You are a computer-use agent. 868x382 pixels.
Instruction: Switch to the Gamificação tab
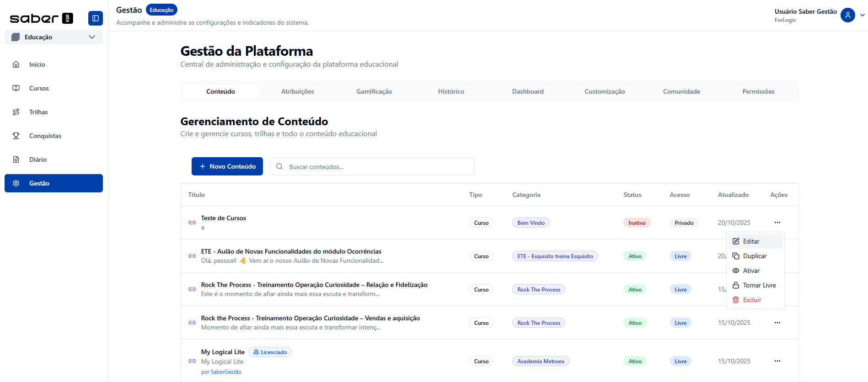pyautogui.click(x=374, y=91)
